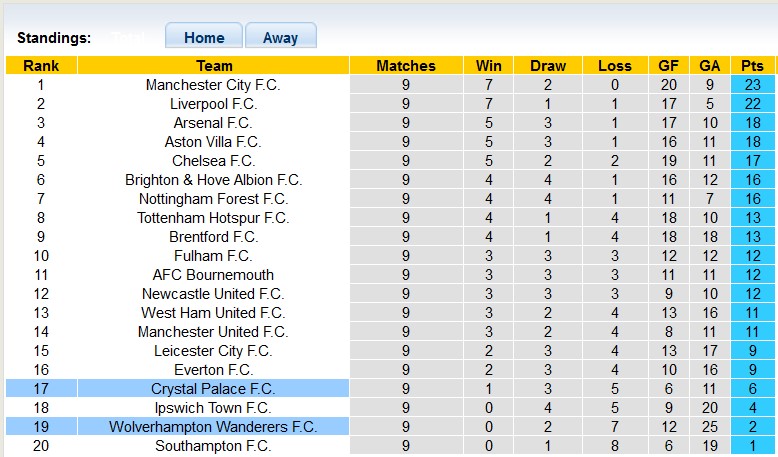
Task: Click the highlighted Crystal Palace F.C. row
Action: point(213,389)
